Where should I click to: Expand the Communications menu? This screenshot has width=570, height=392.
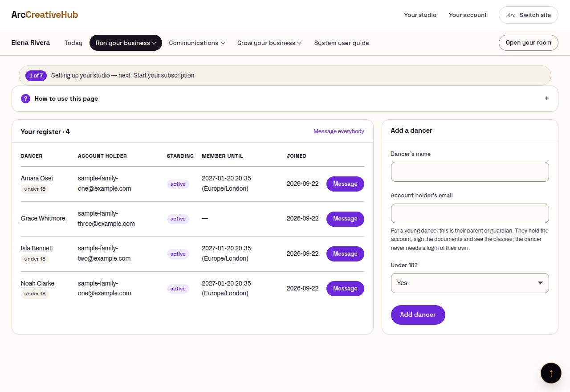click(197, 43)
